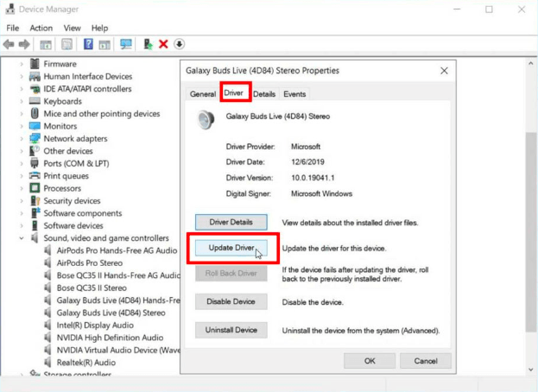Select Galaxy Buds Live (4D84) Stereo in tree

pyautogui.click(x=111, y=313)
